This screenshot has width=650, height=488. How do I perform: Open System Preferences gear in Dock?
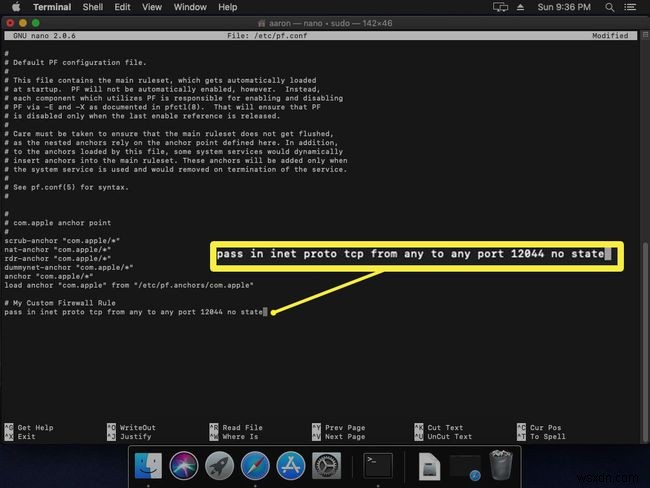(326, 466)
